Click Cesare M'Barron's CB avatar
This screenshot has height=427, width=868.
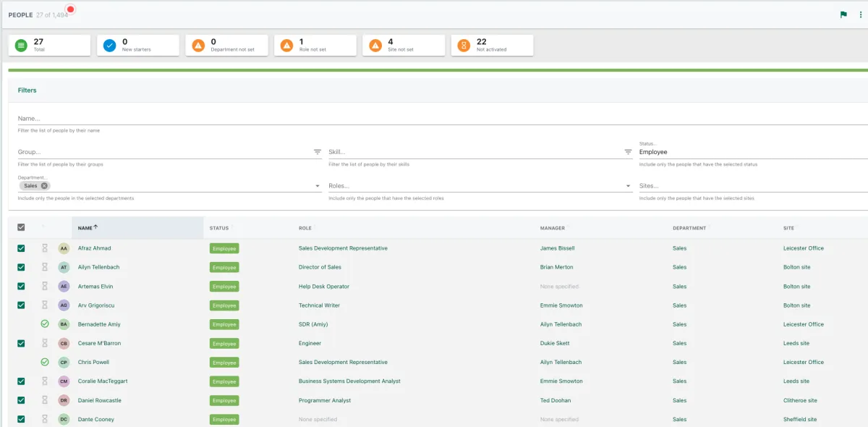click(64, 343)
